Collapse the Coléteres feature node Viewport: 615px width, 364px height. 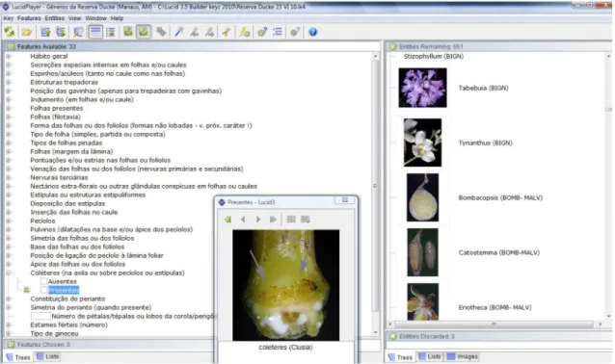(9, 273)
